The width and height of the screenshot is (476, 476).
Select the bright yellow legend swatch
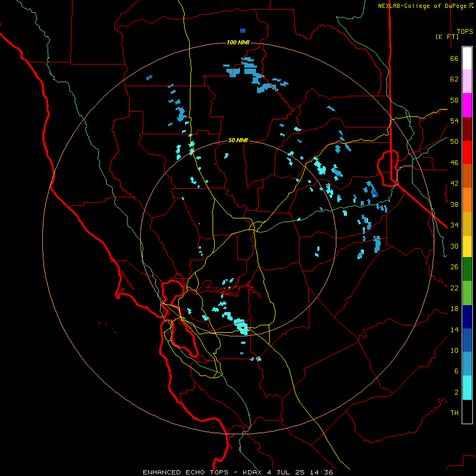467,246
